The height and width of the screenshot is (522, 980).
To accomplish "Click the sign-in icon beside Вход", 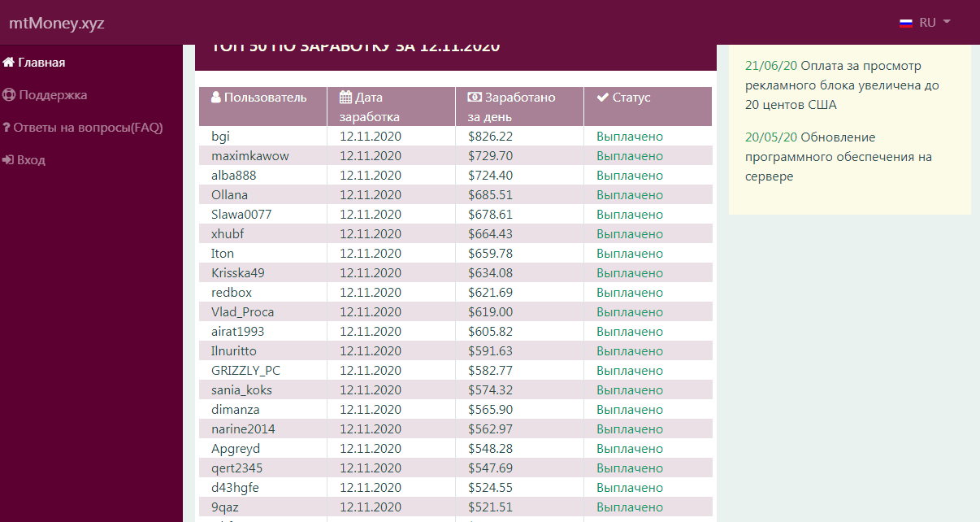I will [x=8, y=160].
